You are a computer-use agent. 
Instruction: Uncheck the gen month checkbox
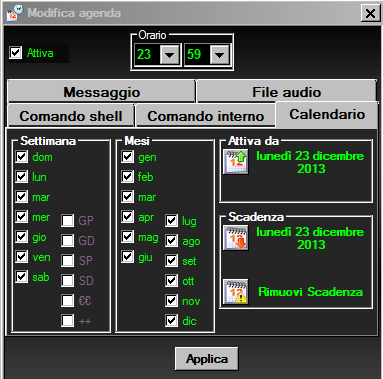[x=128, y=157]
